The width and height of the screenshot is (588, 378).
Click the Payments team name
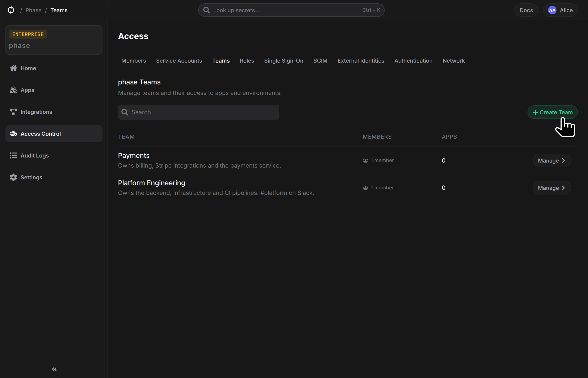[134, 155]
